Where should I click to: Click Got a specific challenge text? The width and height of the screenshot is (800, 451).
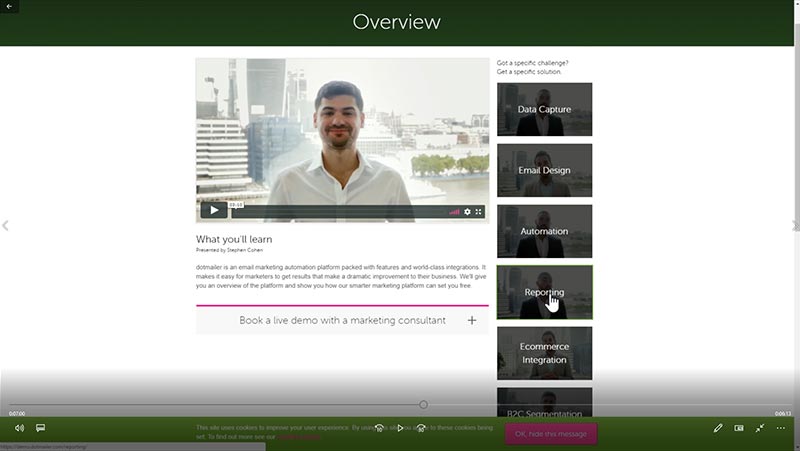point(532,63)
